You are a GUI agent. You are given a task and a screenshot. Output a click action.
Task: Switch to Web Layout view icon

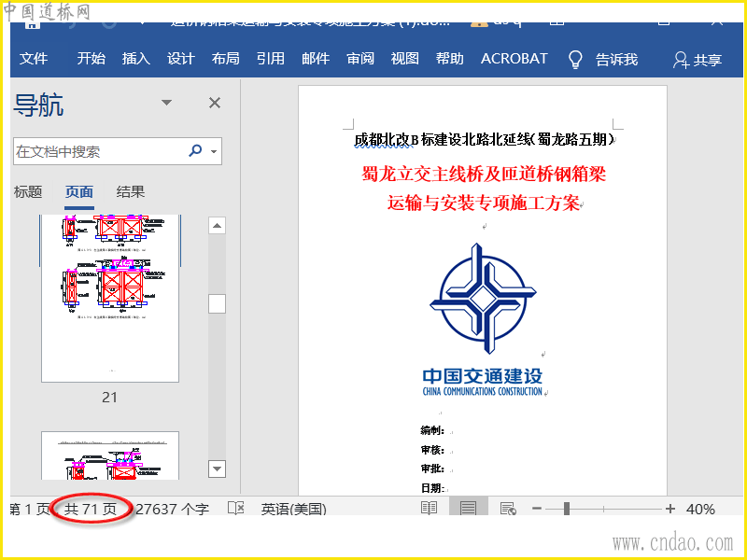pos(508,508)
